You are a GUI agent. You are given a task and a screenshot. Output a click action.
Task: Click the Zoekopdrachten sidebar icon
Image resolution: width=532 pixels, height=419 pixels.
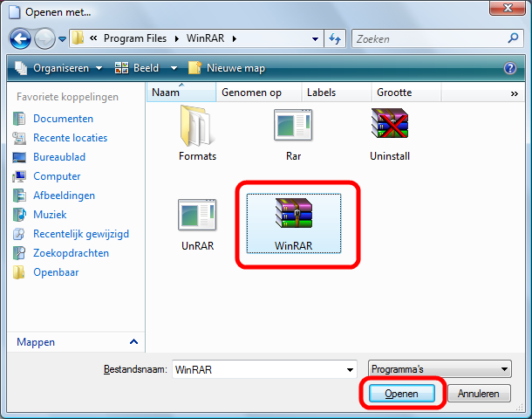[19, 253]
